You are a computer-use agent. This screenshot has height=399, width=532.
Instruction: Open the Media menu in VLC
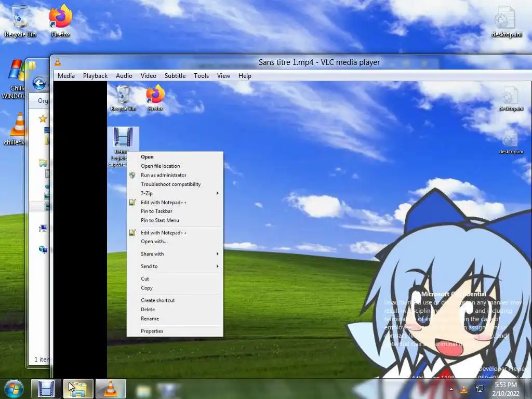tap(66, 76)
